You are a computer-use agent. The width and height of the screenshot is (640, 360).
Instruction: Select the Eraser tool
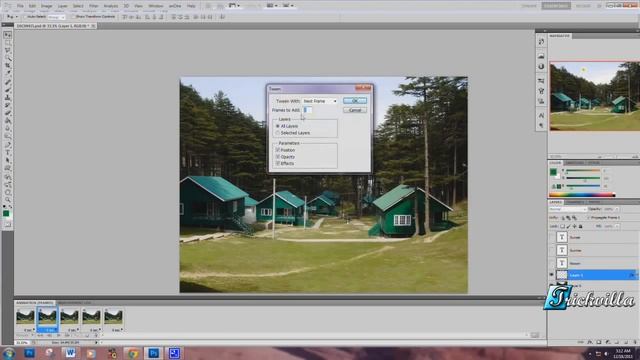(8, 114)
